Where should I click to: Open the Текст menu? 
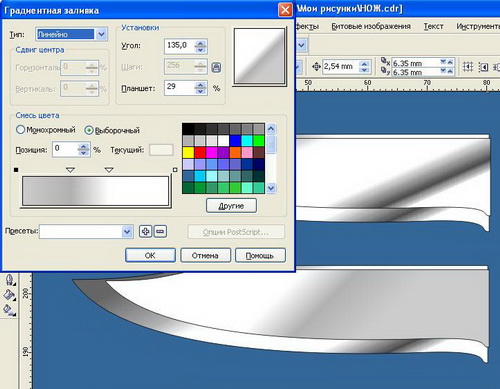click(x=433, y=26)
